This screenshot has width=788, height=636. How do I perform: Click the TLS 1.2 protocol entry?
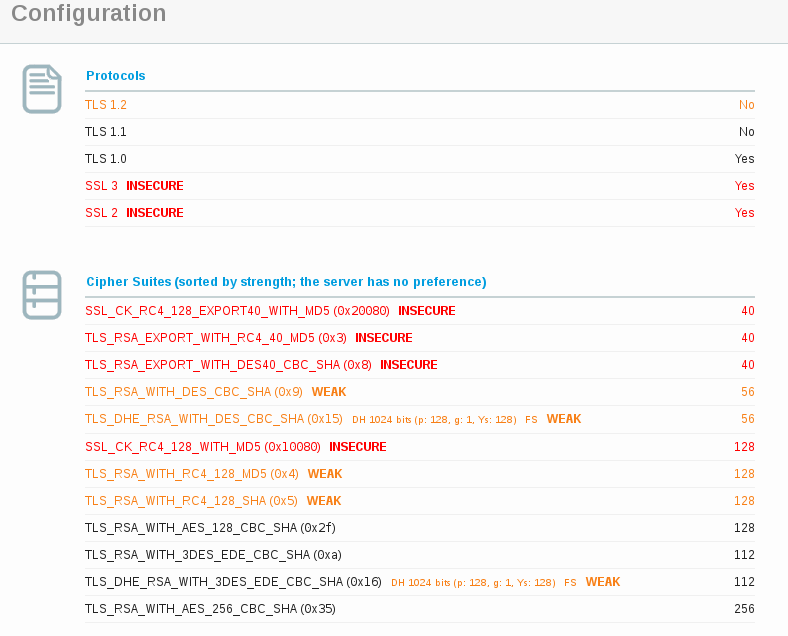(106, 105)
